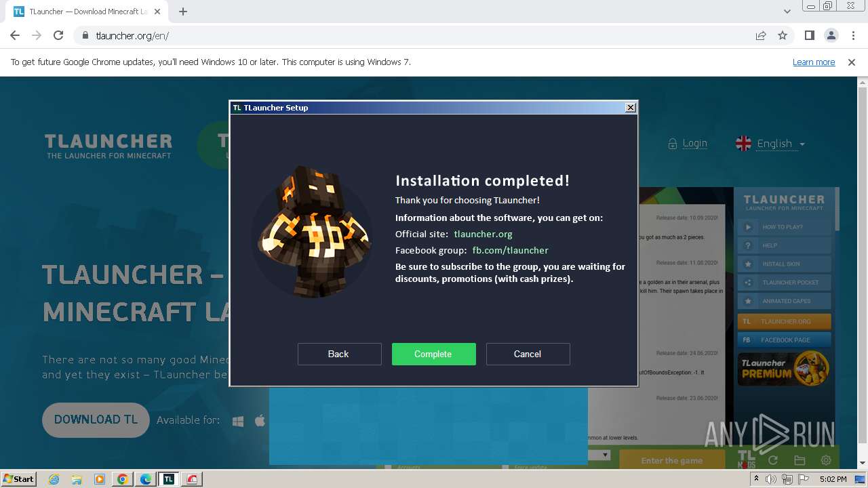
Task: Select the TLauncher — Download Minecraft tab
Action: tap(88, 12)
